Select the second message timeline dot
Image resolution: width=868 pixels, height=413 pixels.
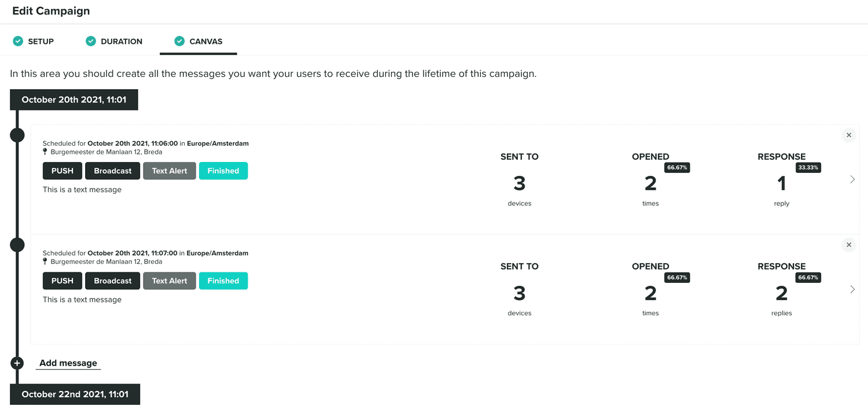pos(17,245)
